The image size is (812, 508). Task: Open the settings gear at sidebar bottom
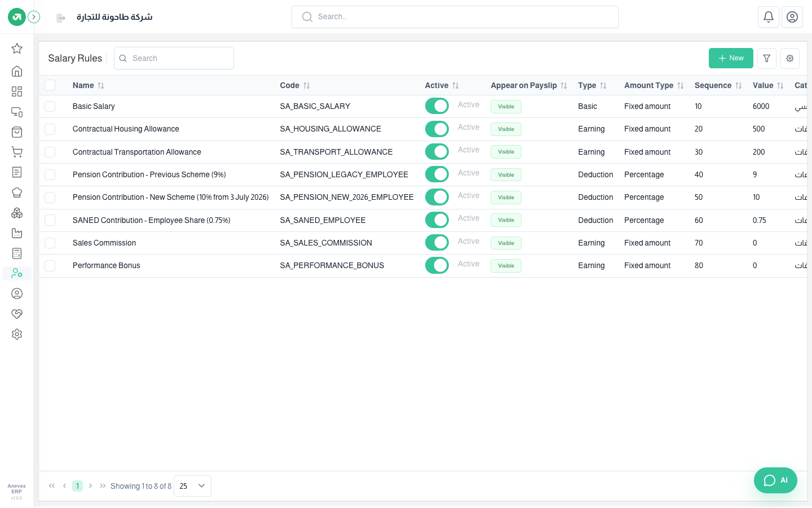[x=17, y=334]
